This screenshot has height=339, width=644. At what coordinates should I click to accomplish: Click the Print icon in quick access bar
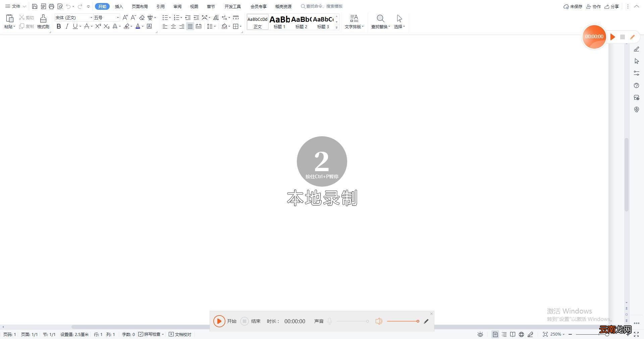coord(51,6)
